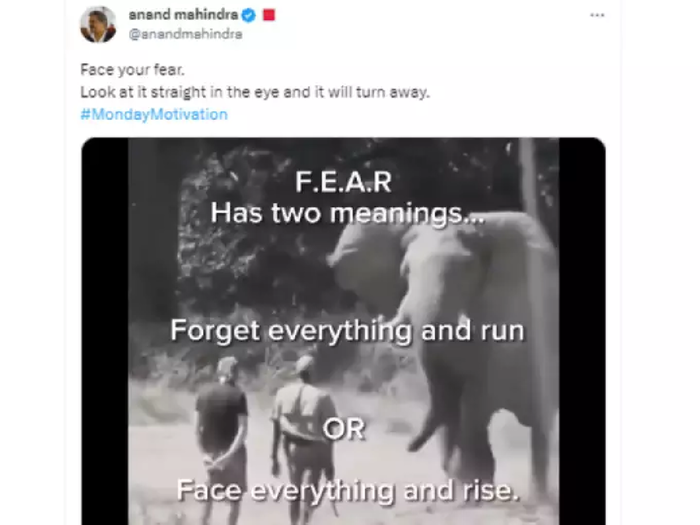
Task: Click anand mahindra's profile avatar photo
Action: tap(98, 25)
